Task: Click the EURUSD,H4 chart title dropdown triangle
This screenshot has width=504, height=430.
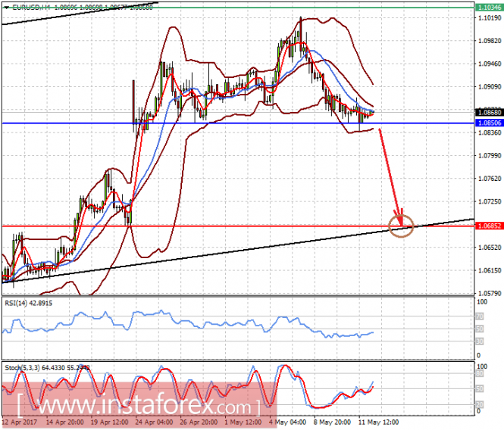Action: click(7, 7)
